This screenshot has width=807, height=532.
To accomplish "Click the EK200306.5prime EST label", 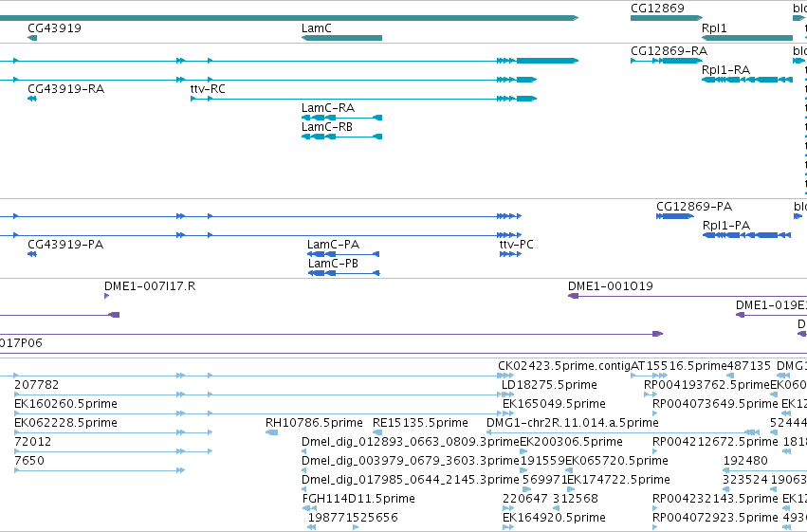I will click(571, 442).
